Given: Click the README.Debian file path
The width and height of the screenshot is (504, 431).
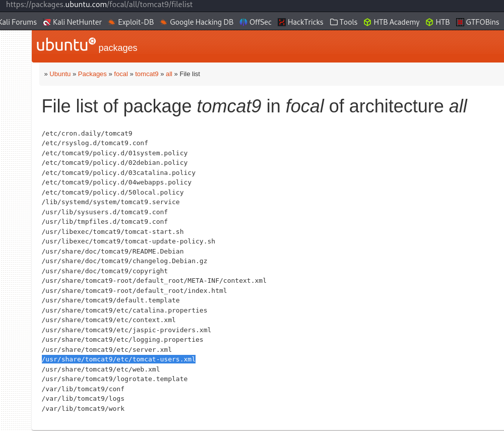Looking at the screenshot, I should click(x=113, y=251).
